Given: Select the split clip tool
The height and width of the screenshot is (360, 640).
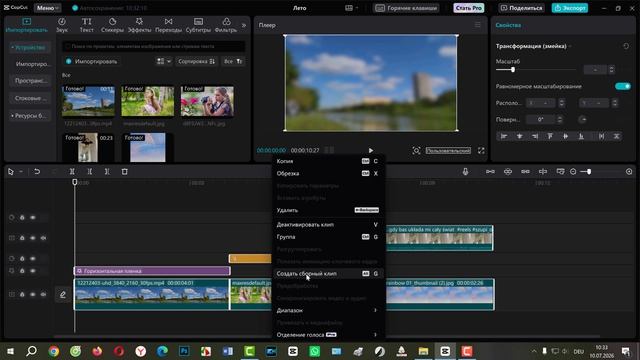Looking at the screenshot, I should coord(72,172).
